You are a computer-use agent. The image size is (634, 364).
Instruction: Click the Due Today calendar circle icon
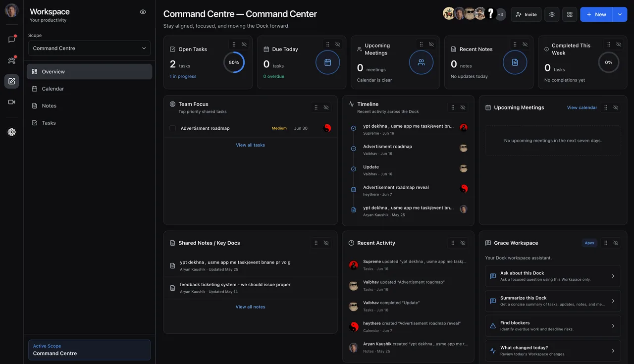[x=327, y=62]
